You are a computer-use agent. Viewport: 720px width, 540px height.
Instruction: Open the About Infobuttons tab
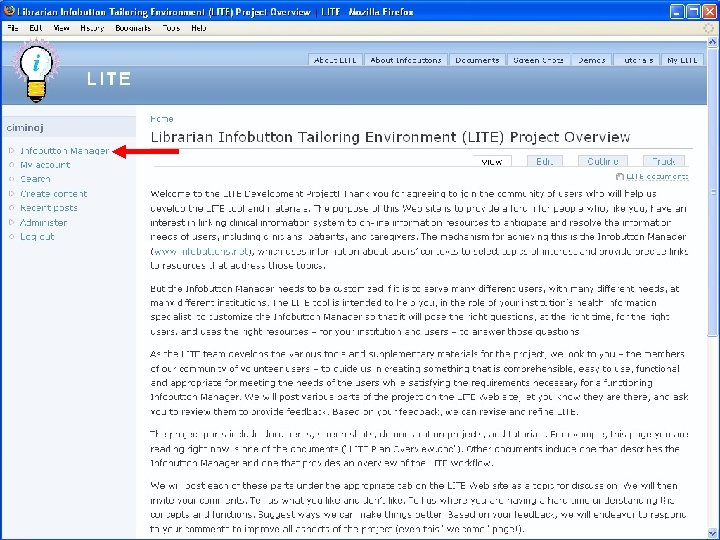(x=406, y=60)
